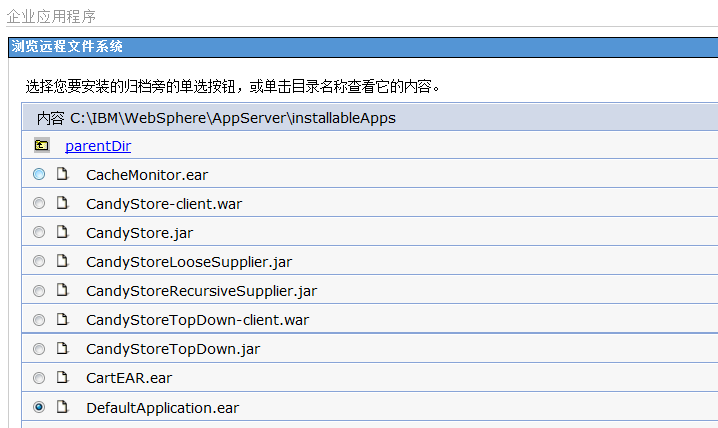Open the parentDir link

click(x=98, y=146)
